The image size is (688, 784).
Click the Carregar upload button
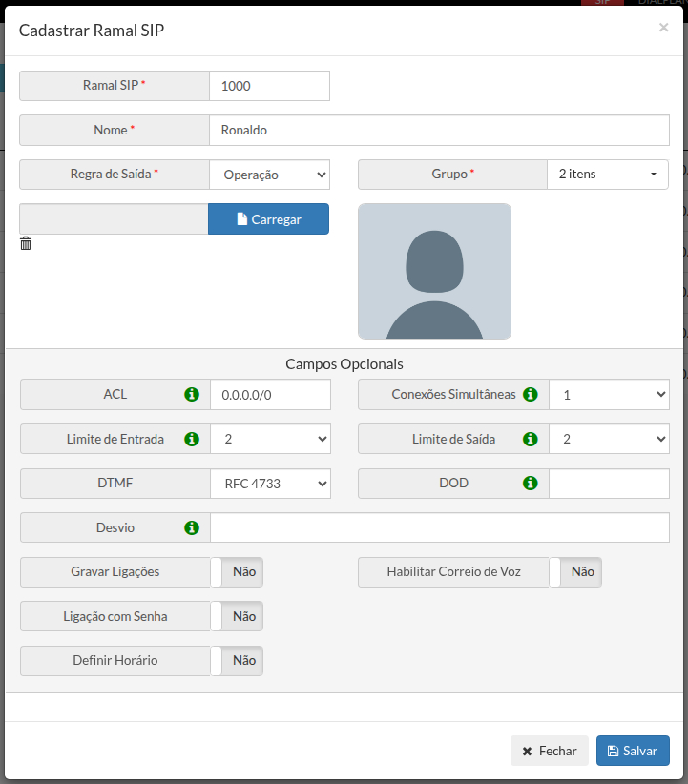click(268, 219)
